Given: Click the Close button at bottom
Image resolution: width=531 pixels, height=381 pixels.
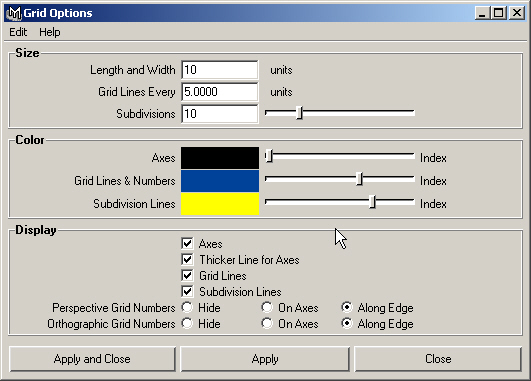Looking at the screenshot, I should pos(438,359).
